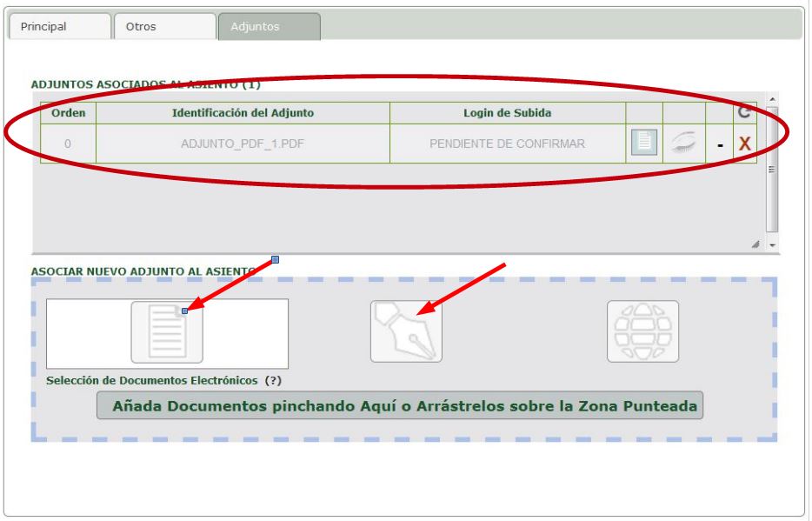Switch to the Principal tab

pos(60,26)
